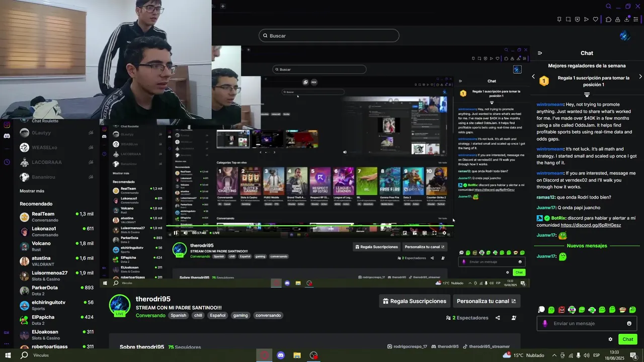This screenshot has height=362, width=644.
Task: Open Volcano recommended channel
Action: (56, 246)
